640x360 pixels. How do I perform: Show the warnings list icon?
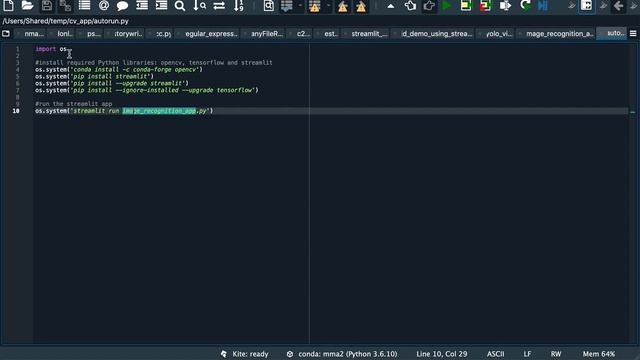coord(315,6)
